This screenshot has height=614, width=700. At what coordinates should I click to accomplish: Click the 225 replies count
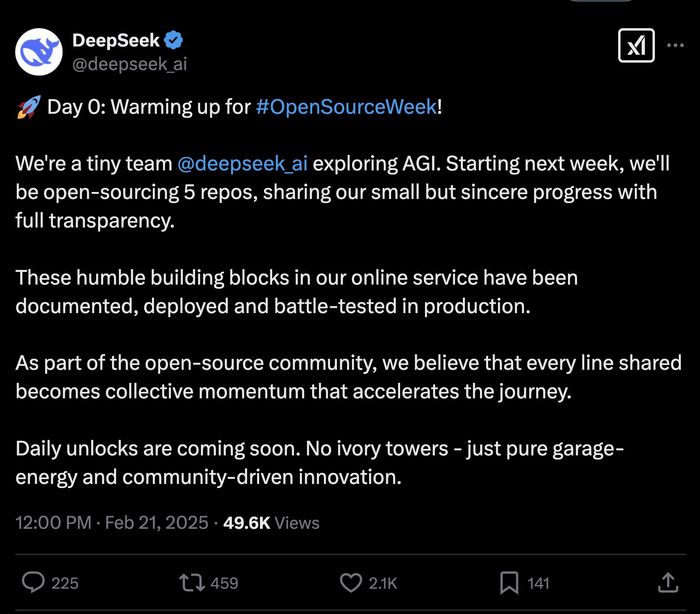tap(65, 583)
